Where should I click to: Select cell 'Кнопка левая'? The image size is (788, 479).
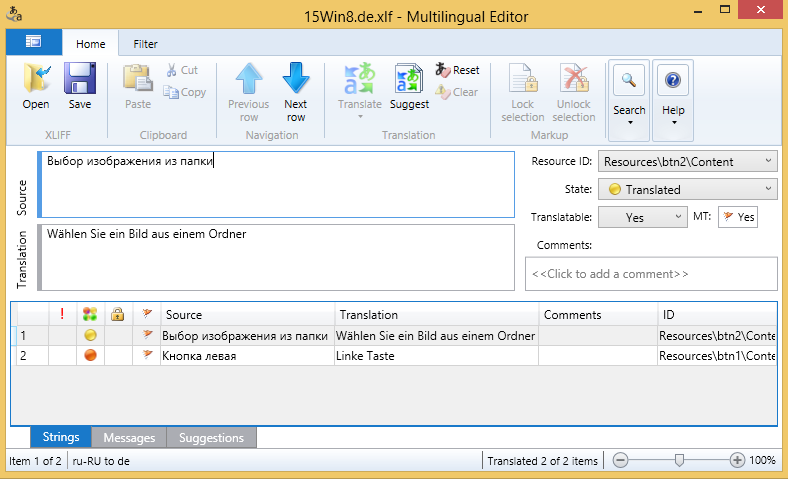(x=247, y=356)
